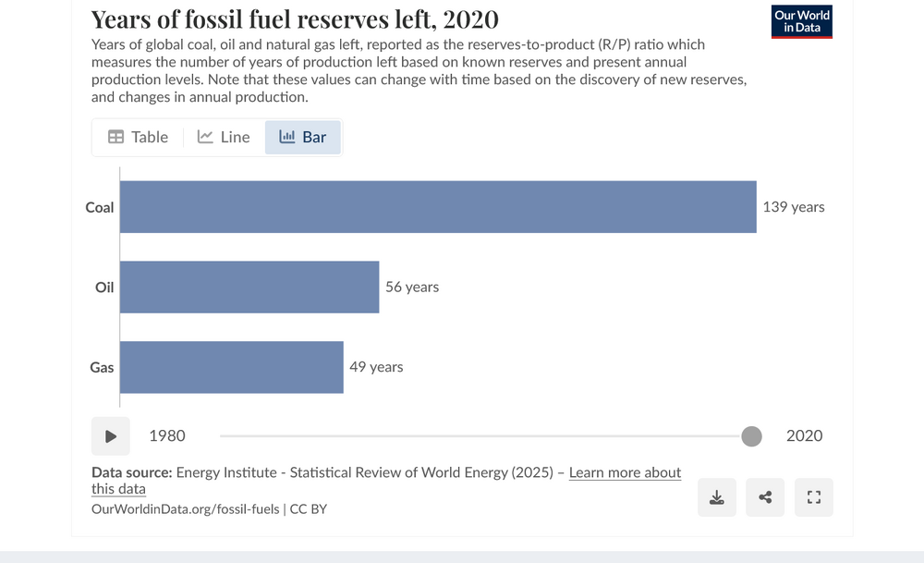Click the Coal axis label
The height and width of the screenshot is (563, 924).
point(100,207)
